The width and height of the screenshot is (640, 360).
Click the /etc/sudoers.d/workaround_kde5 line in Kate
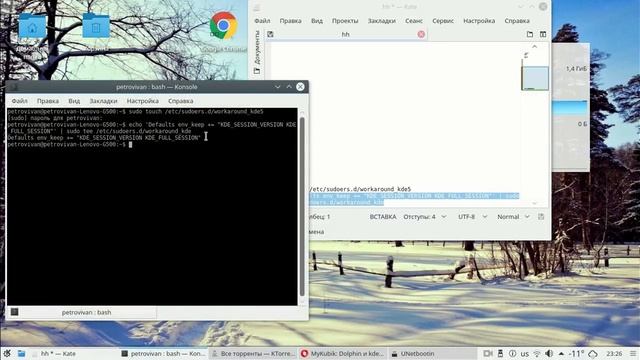coord(360,189)
